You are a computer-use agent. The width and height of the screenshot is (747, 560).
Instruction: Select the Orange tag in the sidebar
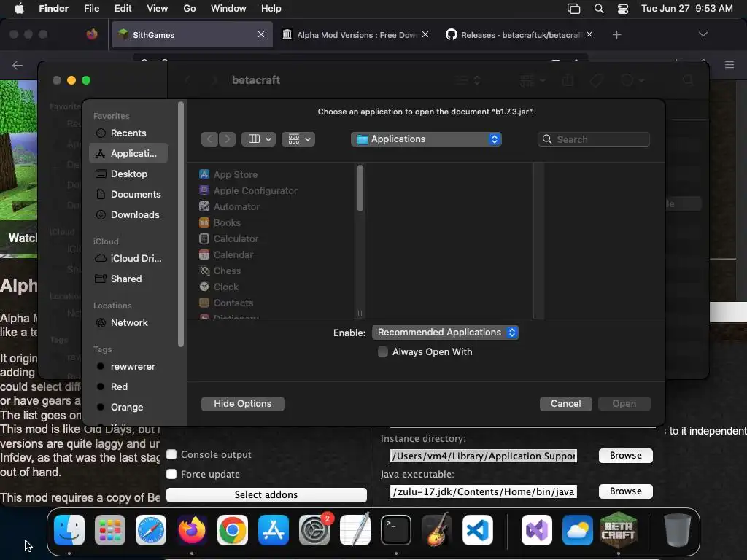pos(128,407)
